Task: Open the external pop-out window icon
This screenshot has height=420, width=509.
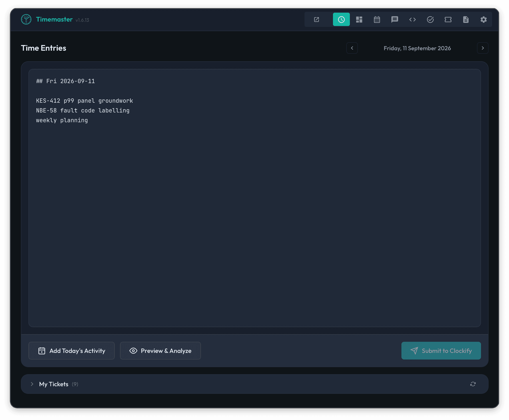Action: 317,20
